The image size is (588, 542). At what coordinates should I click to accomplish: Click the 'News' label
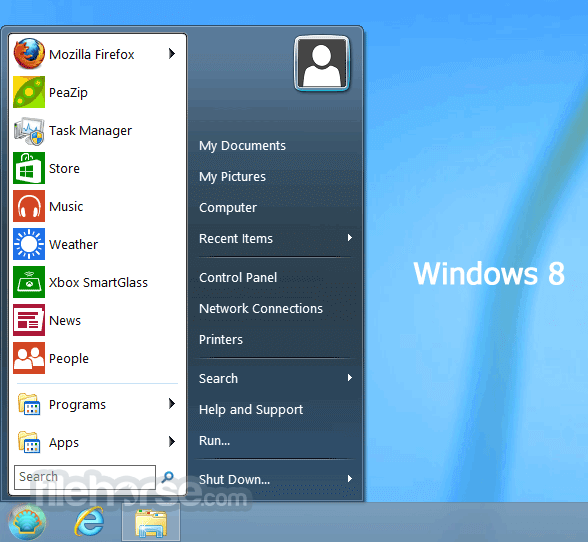pos(65,321)
